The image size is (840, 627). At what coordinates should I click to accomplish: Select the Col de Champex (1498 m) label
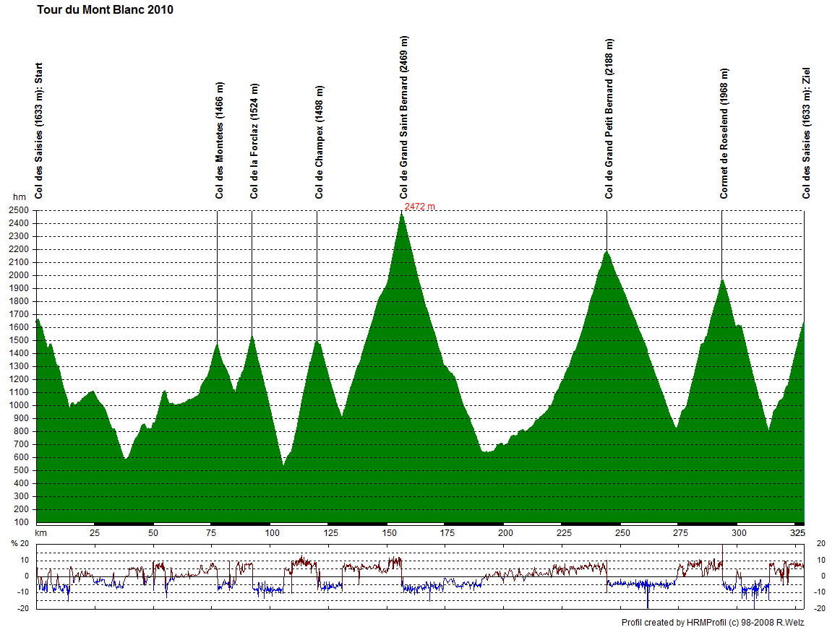point(320,142)
